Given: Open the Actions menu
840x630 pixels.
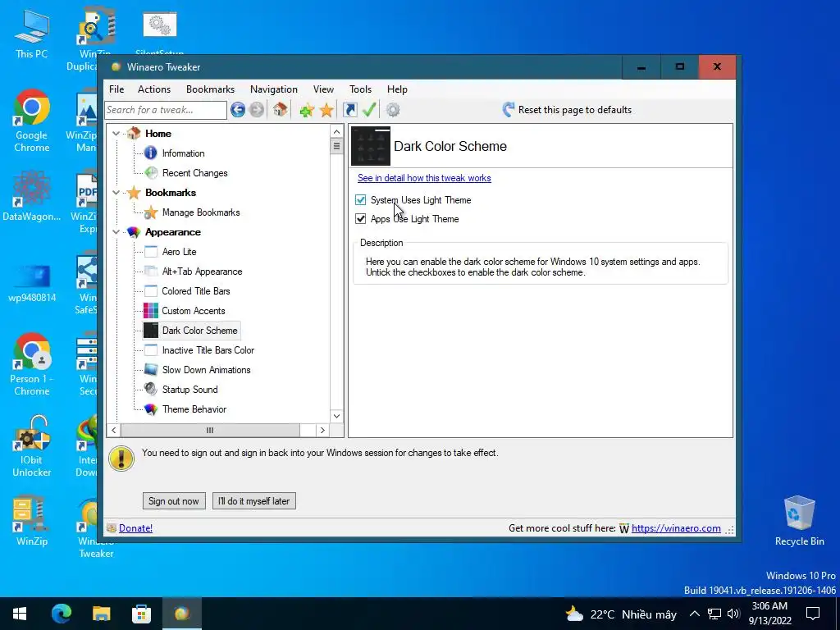Looking at the screenshot, I should [153, 89].
